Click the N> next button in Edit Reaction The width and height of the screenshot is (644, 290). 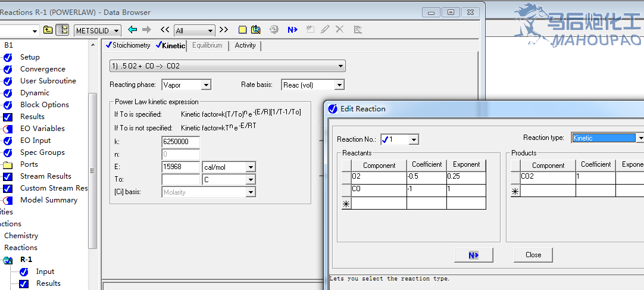(x=474, y=255)
